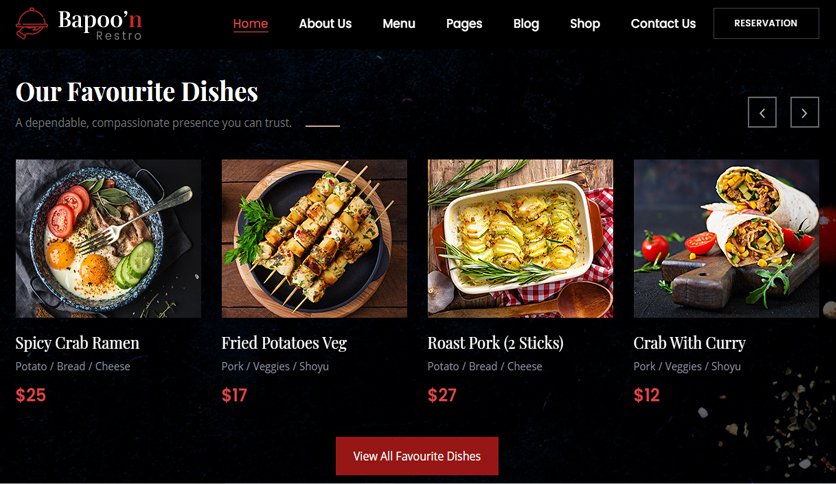Image resolution: width=836 pixels, height=484 pixels.
Task: Click the Spicy Crab Ramen title link
Action: (77, 343)
